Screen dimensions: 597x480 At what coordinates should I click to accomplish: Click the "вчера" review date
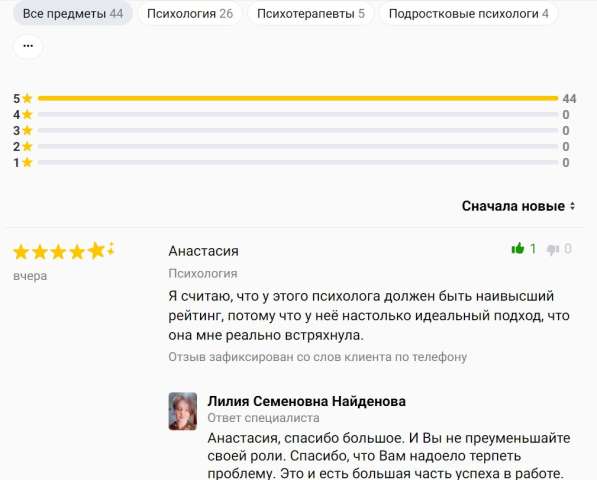[30, 276]
